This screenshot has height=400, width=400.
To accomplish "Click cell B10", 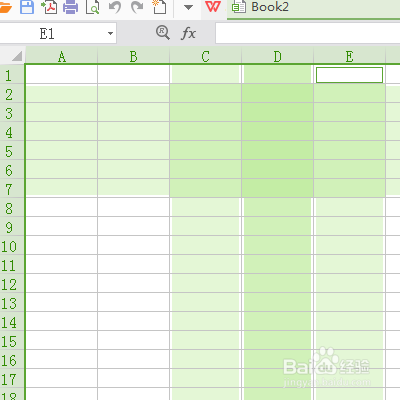I will (x=133, y=246).
